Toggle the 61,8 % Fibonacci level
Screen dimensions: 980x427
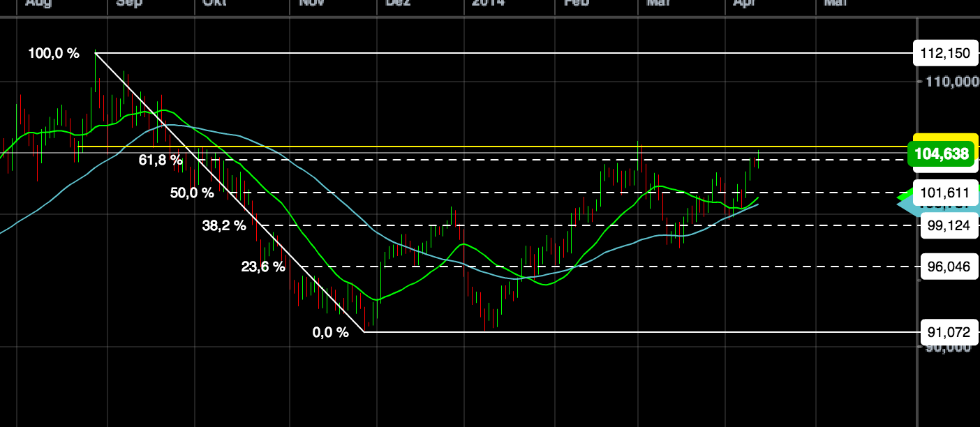point(159,160)
